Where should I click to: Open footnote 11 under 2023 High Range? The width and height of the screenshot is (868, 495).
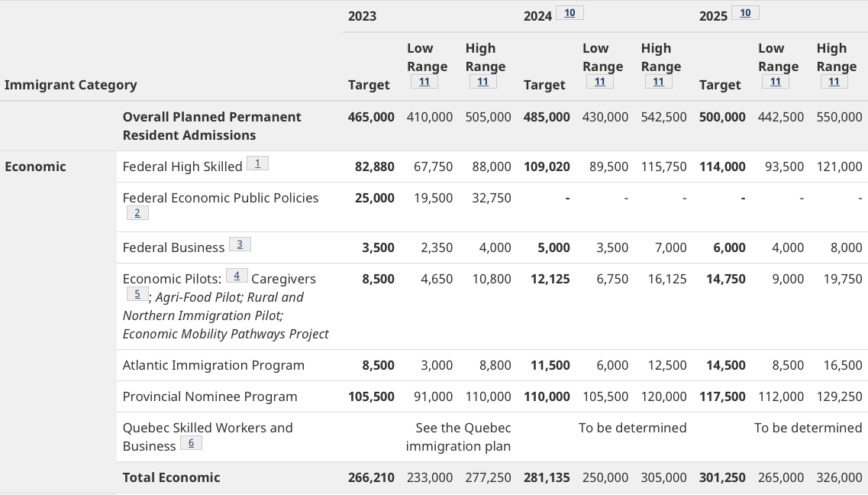[x=482, y=82]
